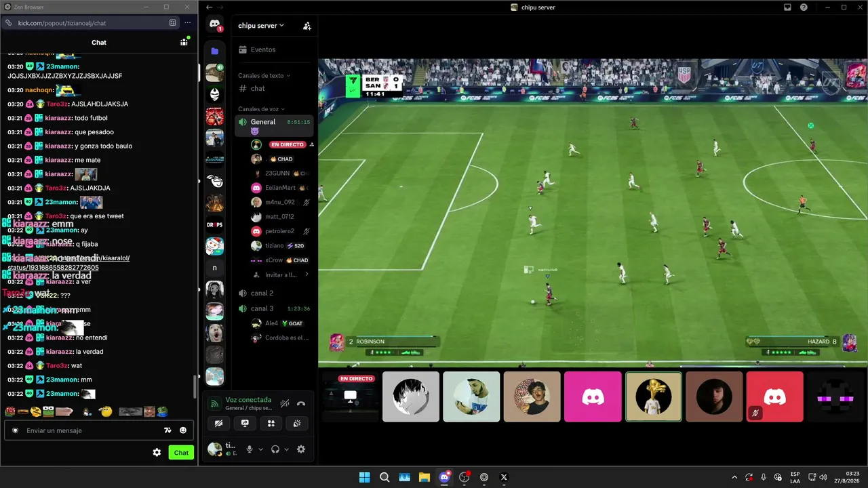Disconnect from voice with hang-up icon
This screenshot has width=868, height=488.
[301, 403]
